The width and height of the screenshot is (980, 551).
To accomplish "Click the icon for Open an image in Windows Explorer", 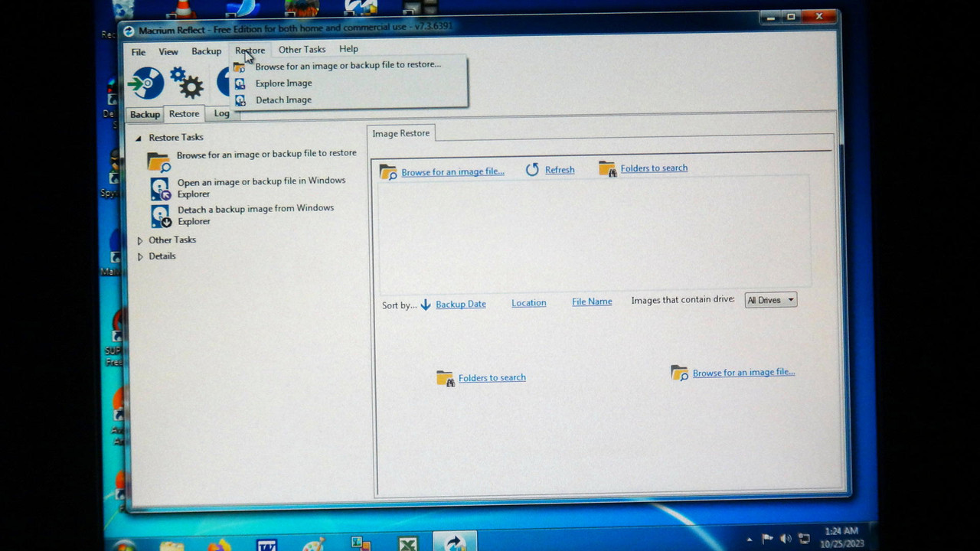I will coord(160,188).
